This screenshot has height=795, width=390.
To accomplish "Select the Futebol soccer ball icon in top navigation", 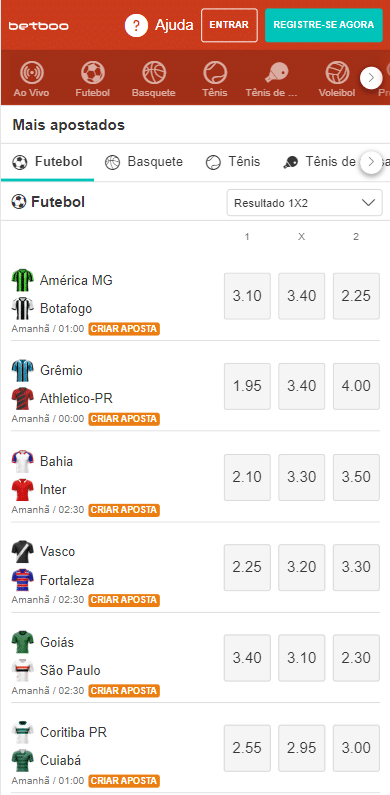I will click(92, 74).
